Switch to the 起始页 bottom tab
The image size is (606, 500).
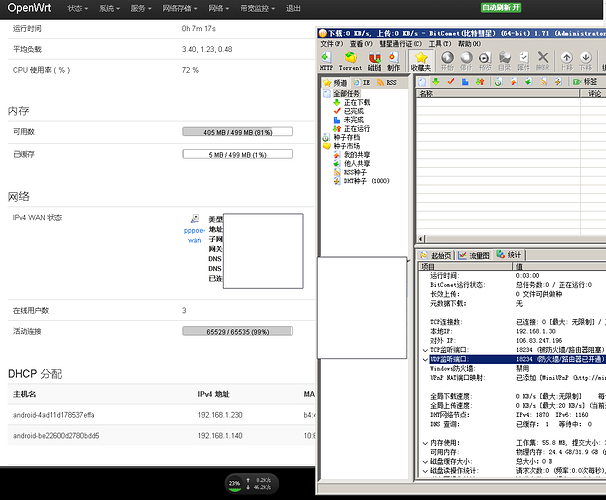(436, 255)
